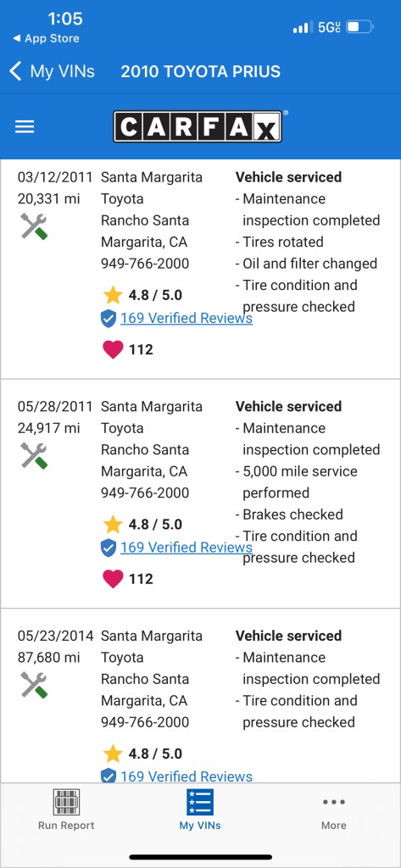Open the hamburger menu icon

pos(25,127)
